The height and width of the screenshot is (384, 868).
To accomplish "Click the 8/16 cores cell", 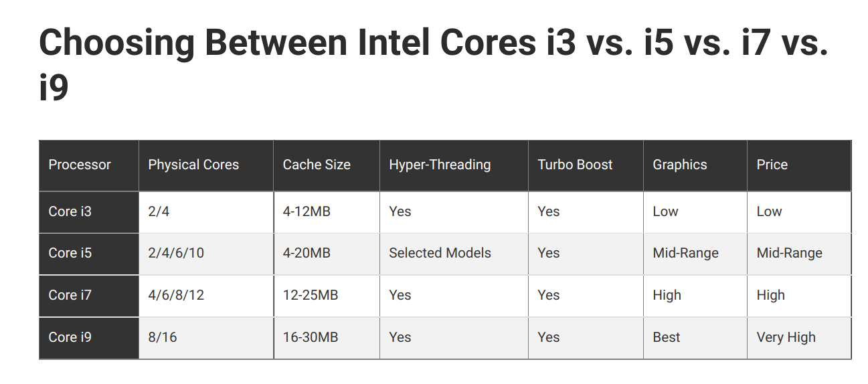I will point(163,337).
